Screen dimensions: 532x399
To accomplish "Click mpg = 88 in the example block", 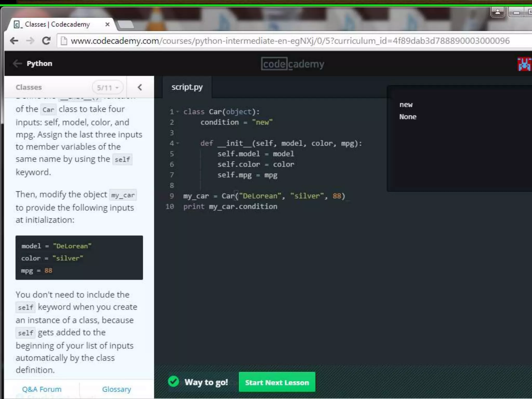I will [37, 271].
